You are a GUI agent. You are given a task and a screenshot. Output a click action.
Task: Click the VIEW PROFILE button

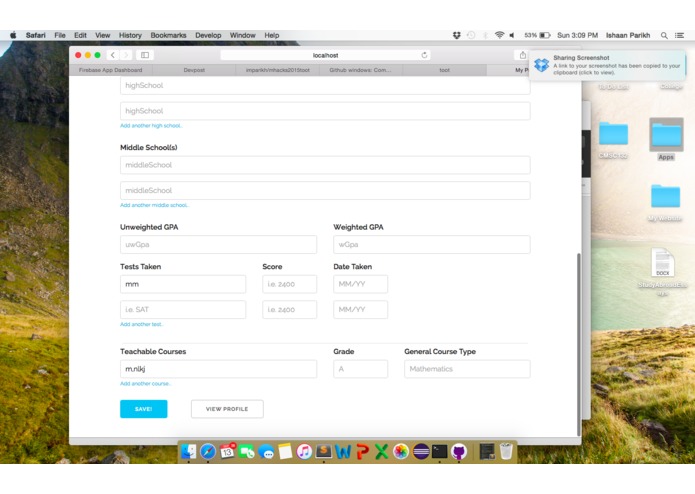[227, 409]
